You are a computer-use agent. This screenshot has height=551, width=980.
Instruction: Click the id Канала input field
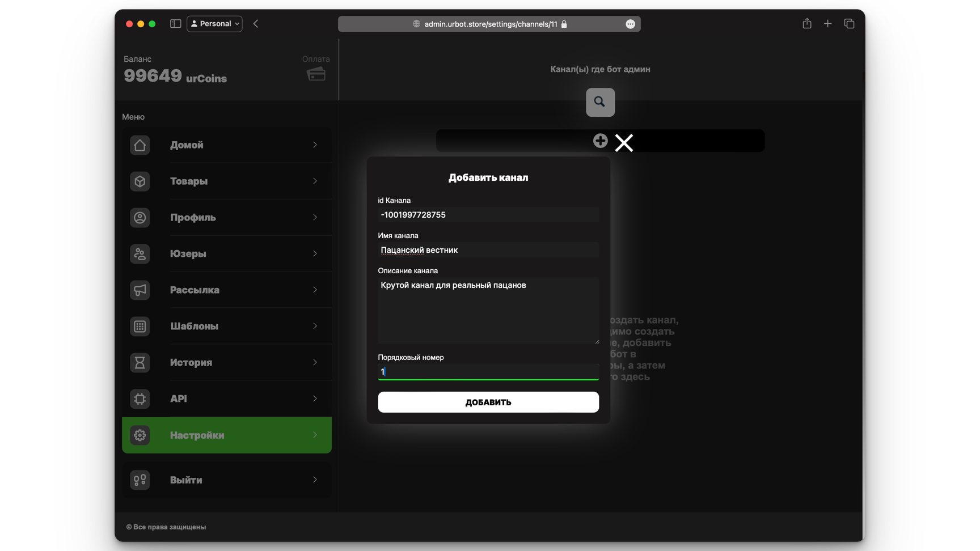[x=488, y=215]
